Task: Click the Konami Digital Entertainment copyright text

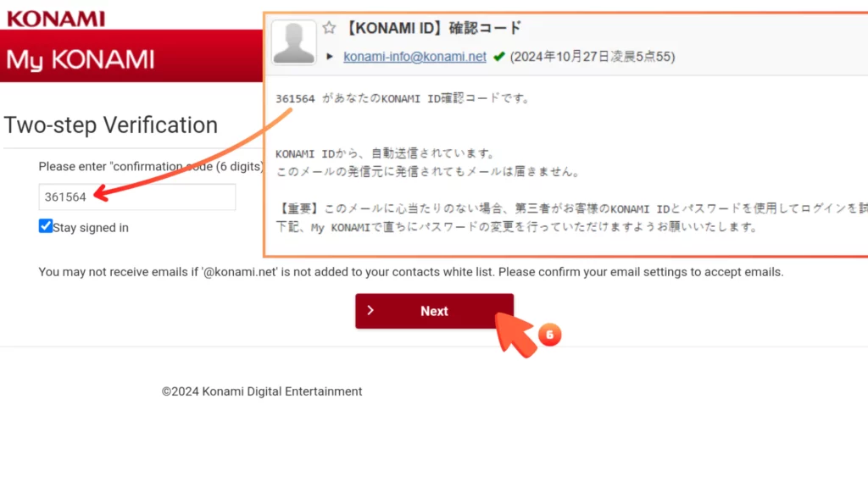Action: pos(262,391)
